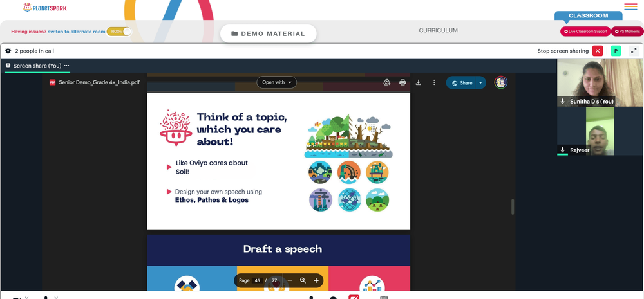Screen dimensions: 644x299
Task: Click the 'Having issues?' text
Action: click(x=29, y=32)
